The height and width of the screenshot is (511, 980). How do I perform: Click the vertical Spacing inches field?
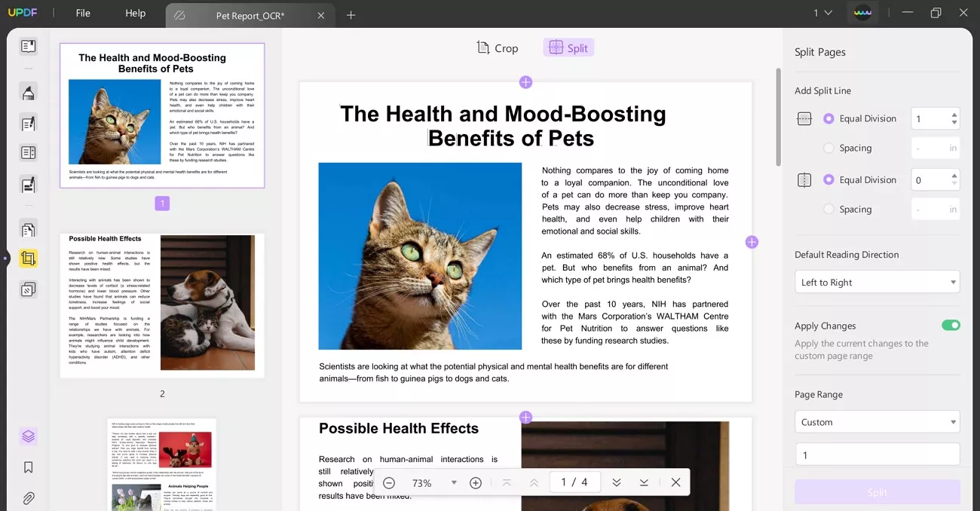click(x=936, y=210)
